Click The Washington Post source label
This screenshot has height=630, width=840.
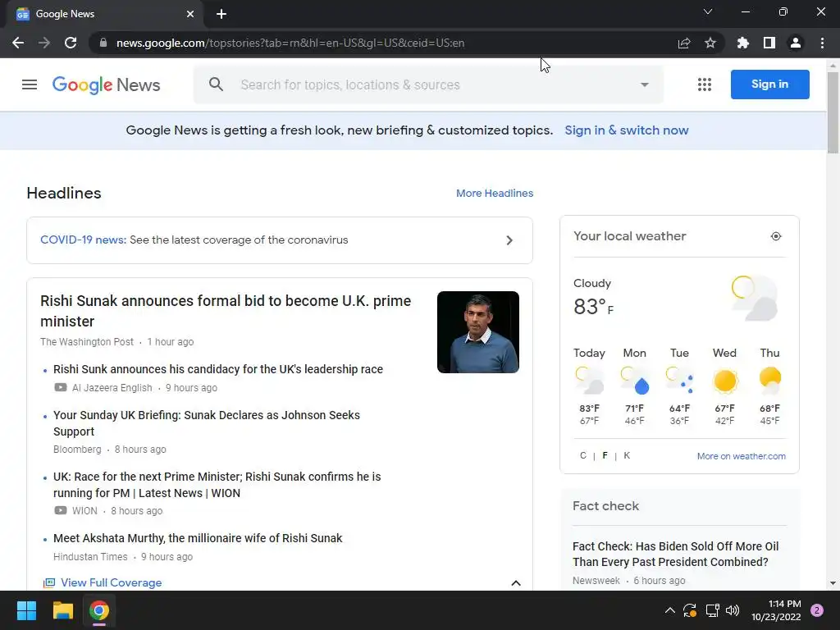[87, 342]
